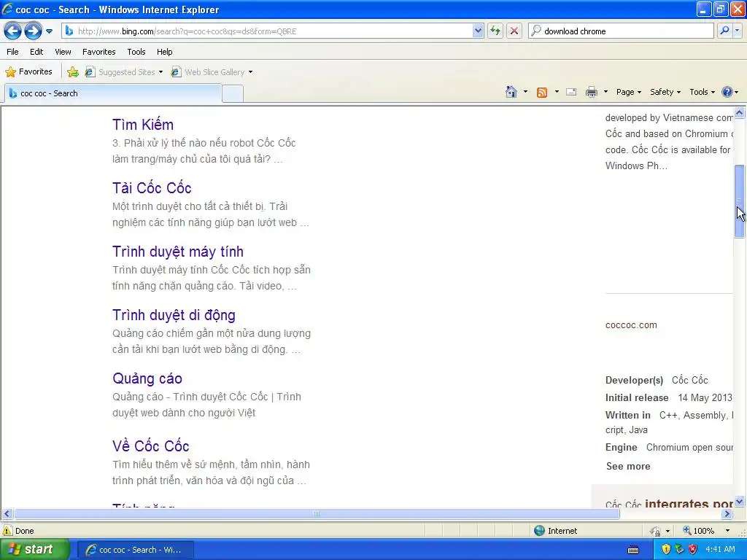Add page to Favorites bar icon
The width and height of the screenshot is (747, 560).
(x=73, y=72)
